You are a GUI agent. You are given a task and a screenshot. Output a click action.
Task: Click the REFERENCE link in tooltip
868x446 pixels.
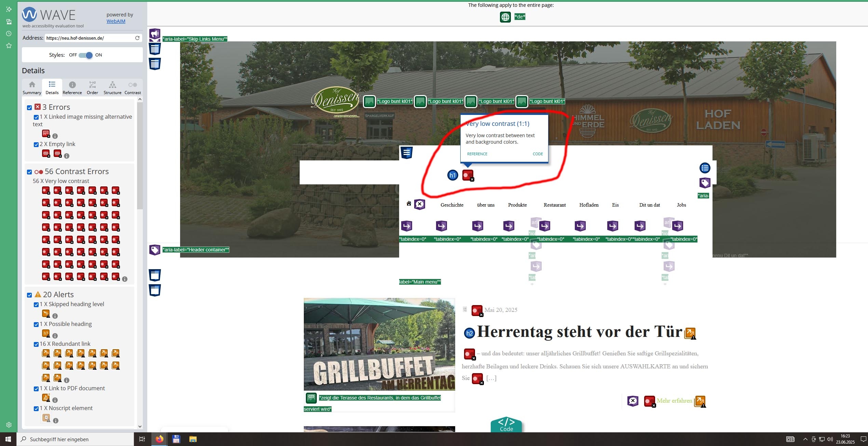pyautogui.click(x=477, y=154)
